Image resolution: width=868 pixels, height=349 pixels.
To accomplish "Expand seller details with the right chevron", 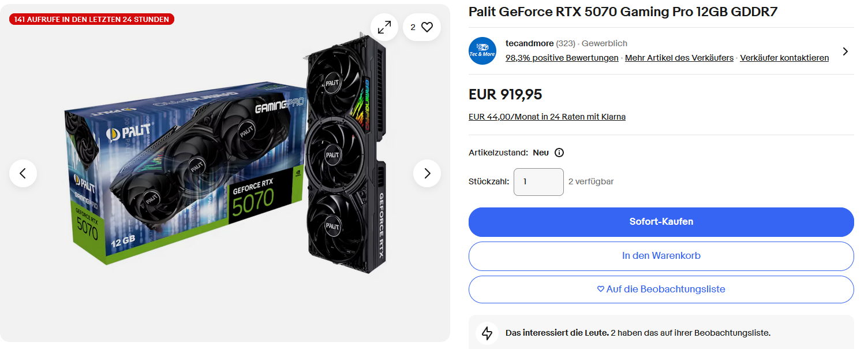I will point(845,51).
